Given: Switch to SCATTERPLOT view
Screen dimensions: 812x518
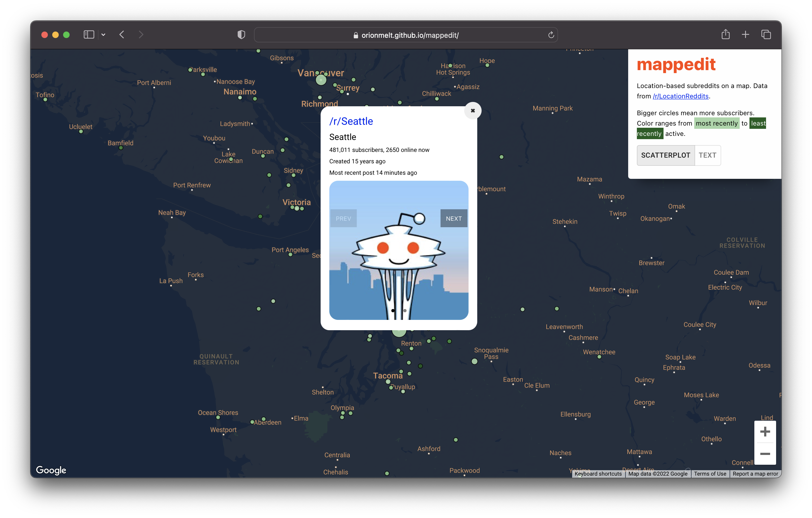Looking at the screenshot, I should (x=665, y=155).
